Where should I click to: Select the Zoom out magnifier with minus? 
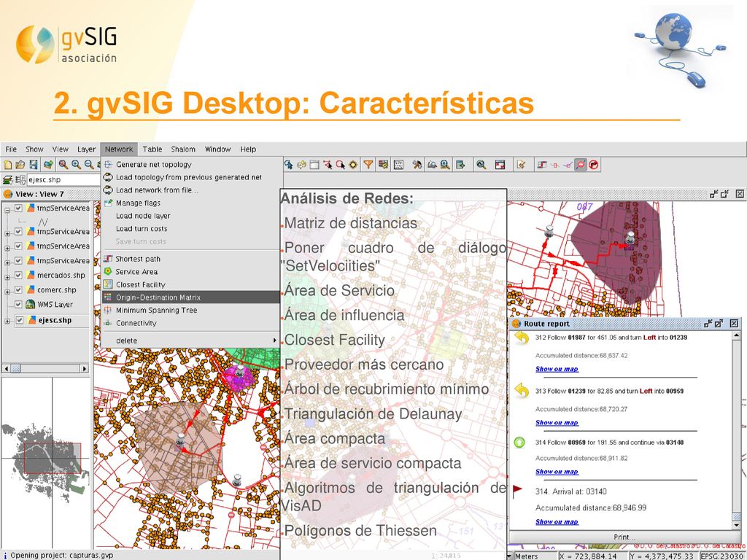pyautogui.click(x=89, y=165)
